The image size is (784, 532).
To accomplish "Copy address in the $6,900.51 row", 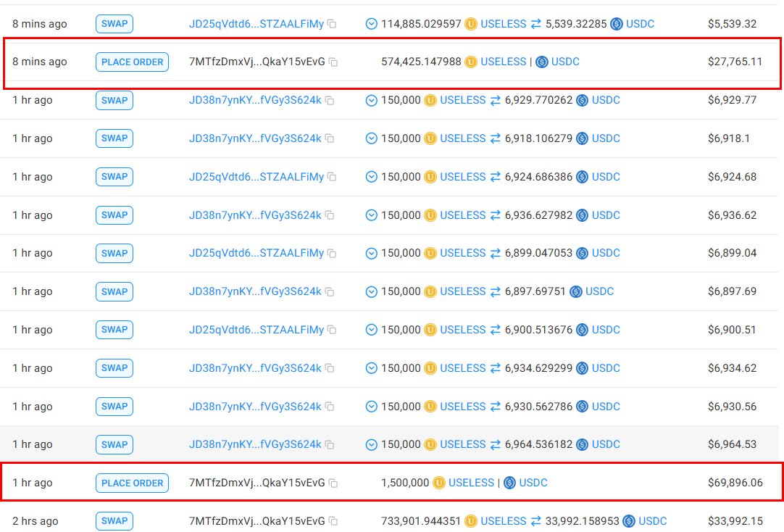I will point(332,330).
